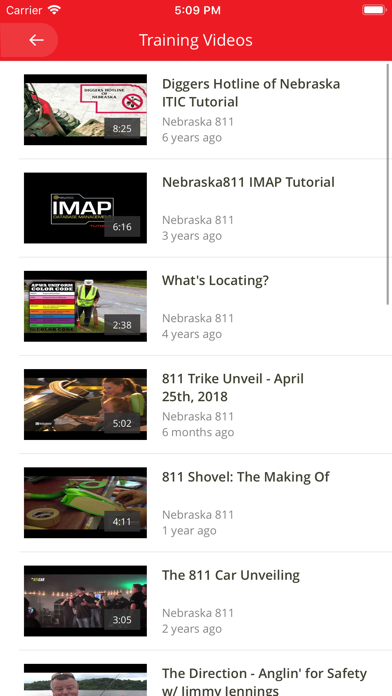
Task: Tap 'Nebraska 811' channel under Trike Unveil
Action: 198,416
